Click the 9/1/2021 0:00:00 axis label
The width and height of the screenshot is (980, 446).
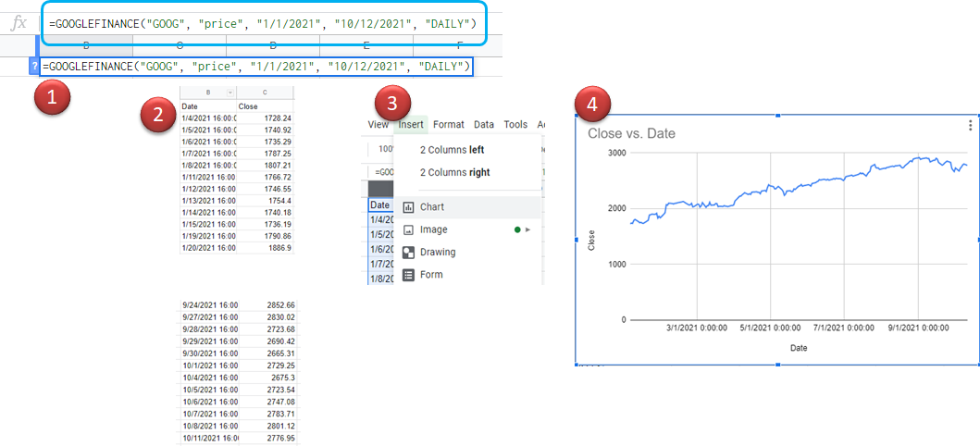click(918, 328)
